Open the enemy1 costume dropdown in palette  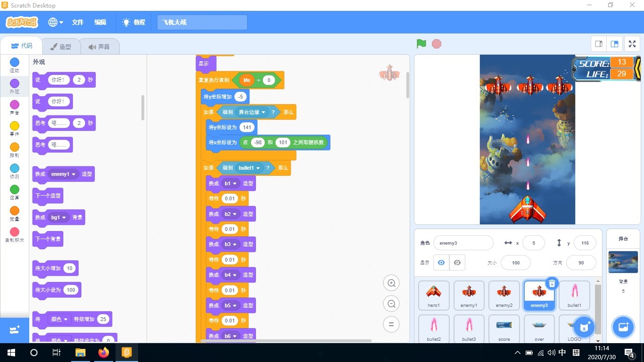(64, 174)
